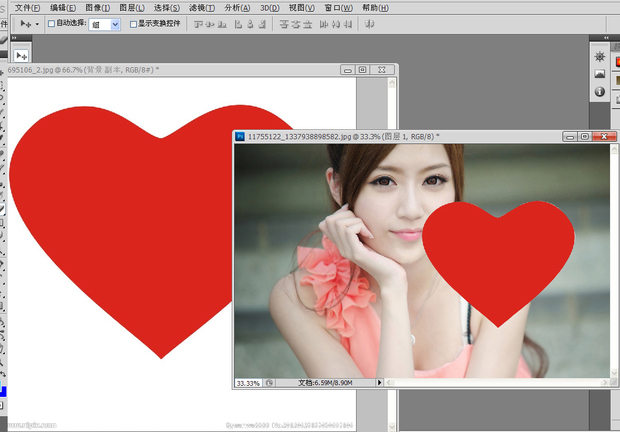620x432 pixels.
Task: Expand the Move tool preset picker arrow
Action: click(37, 23)
